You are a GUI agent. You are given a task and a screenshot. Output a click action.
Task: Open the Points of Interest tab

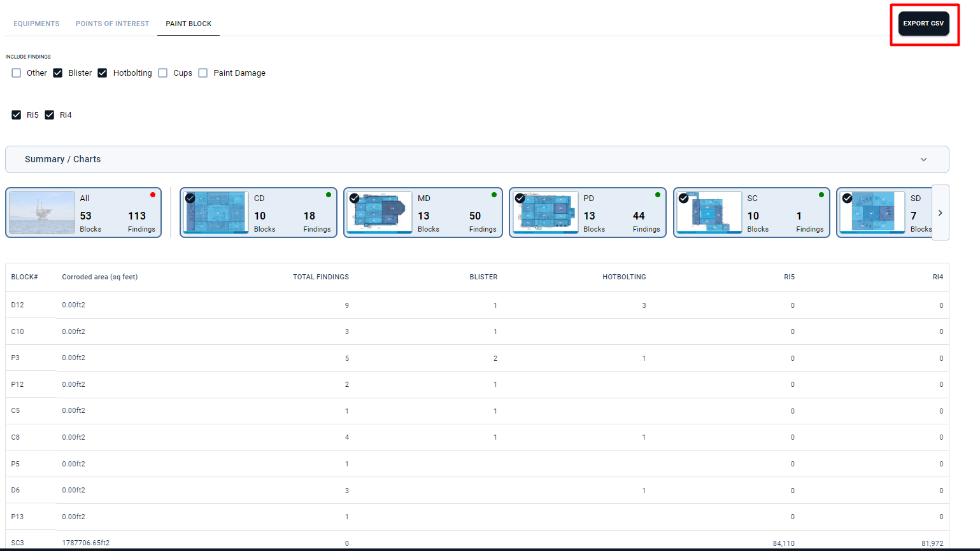coord(112,24)
